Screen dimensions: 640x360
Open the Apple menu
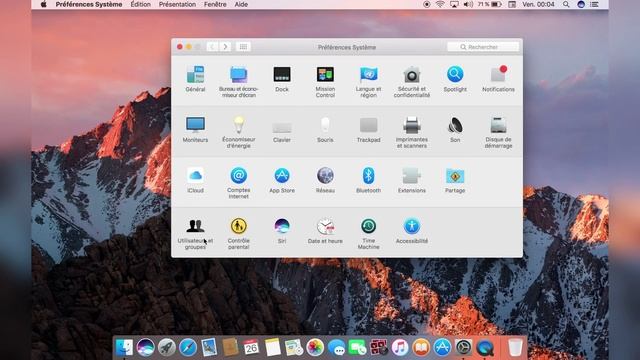click(44, 4)
